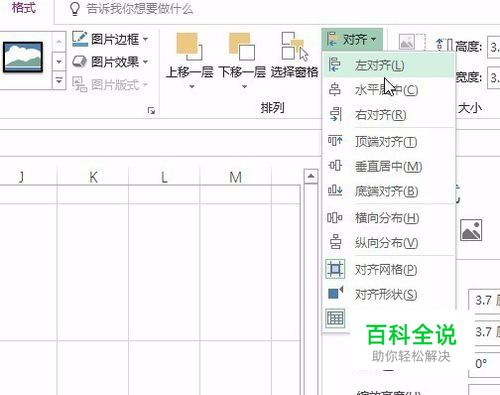Click the horizontal center icon in menu

[335, 90]
